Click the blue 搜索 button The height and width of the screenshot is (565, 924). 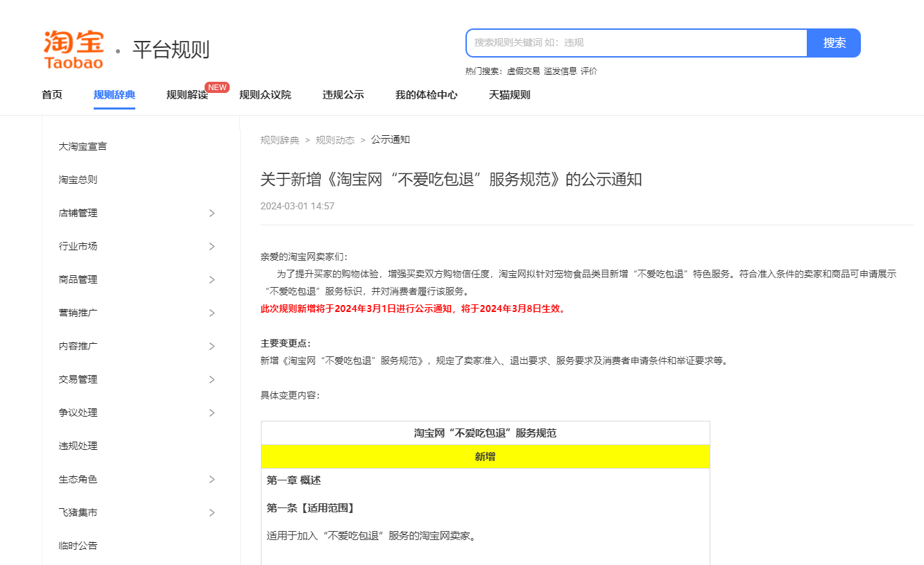(x=835, y=43)
